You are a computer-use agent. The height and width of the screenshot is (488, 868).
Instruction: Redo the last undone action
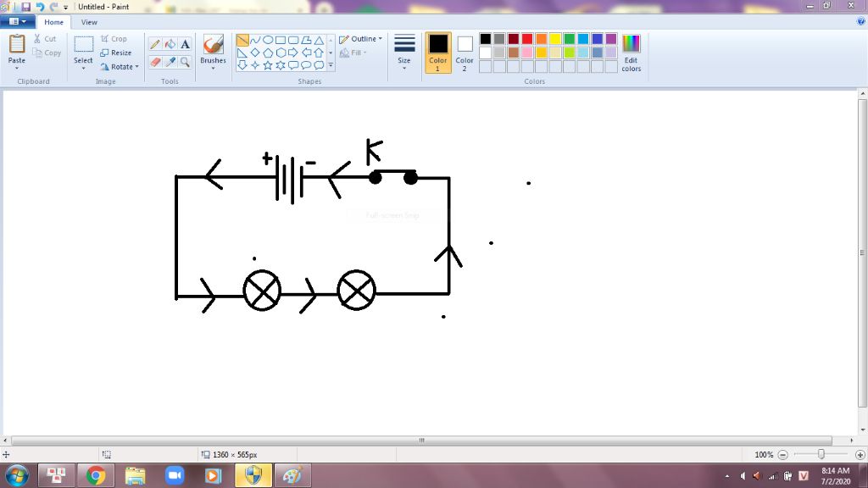click(53, 7)
